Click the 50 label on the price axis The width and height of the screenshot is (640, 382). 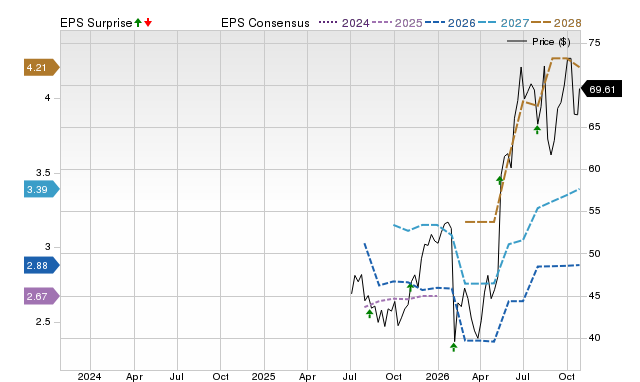[594, 254]
